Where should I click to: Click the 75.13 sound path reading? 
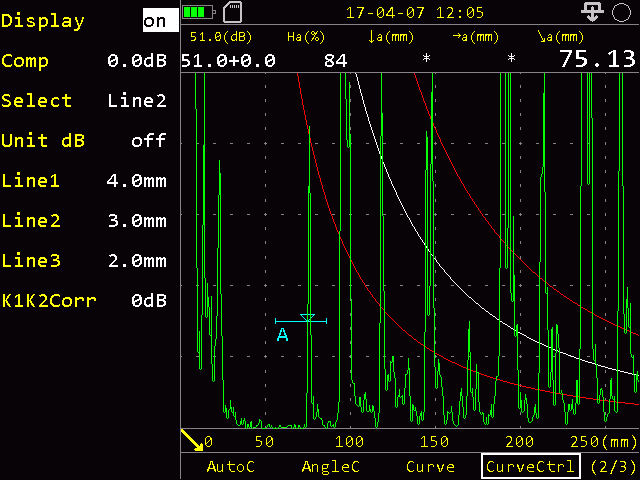pos(598,59)
